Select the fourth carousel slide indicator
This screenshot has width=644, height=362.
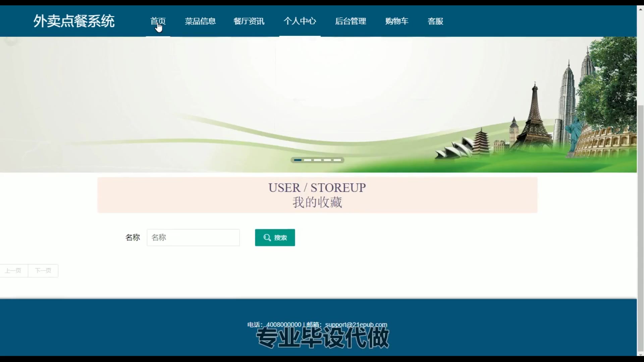click(327, 160)
